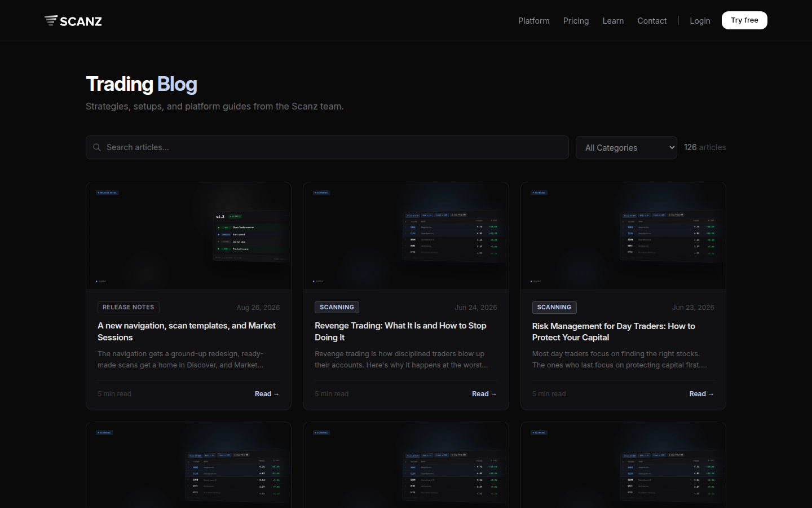Select the RELEASE NOTES category tag

point(129,307)
